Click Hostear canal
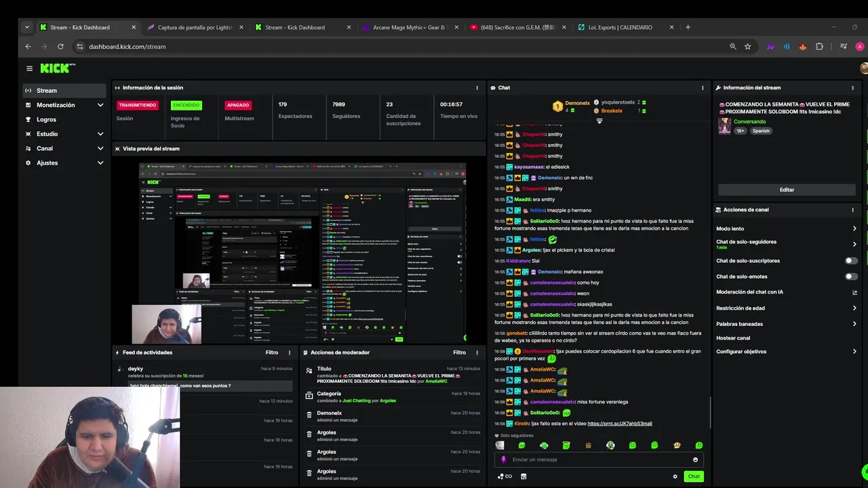868x488 pixels. [733, 338]
